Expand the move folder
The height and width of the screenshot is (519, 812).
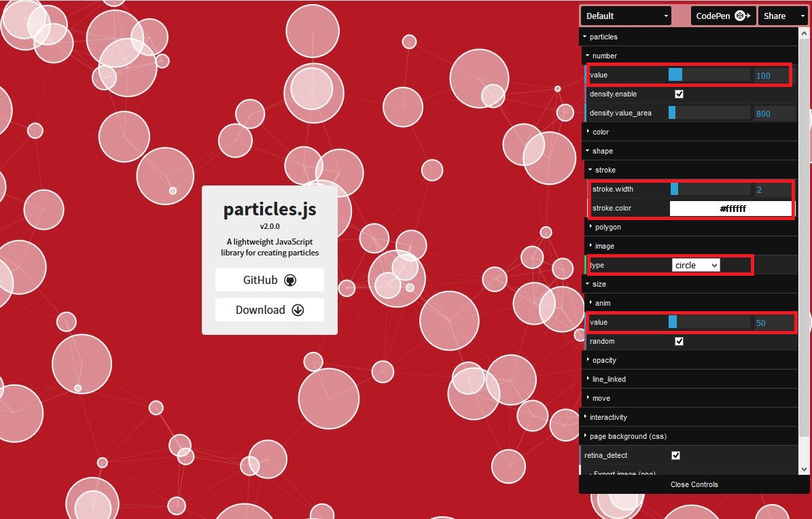point(691,398)
